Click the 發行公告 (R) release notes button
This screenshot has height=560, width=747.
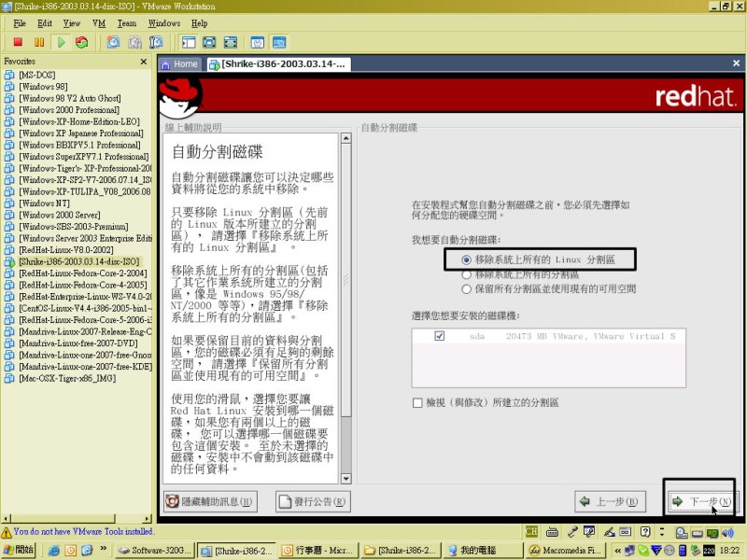coord(313,501)
